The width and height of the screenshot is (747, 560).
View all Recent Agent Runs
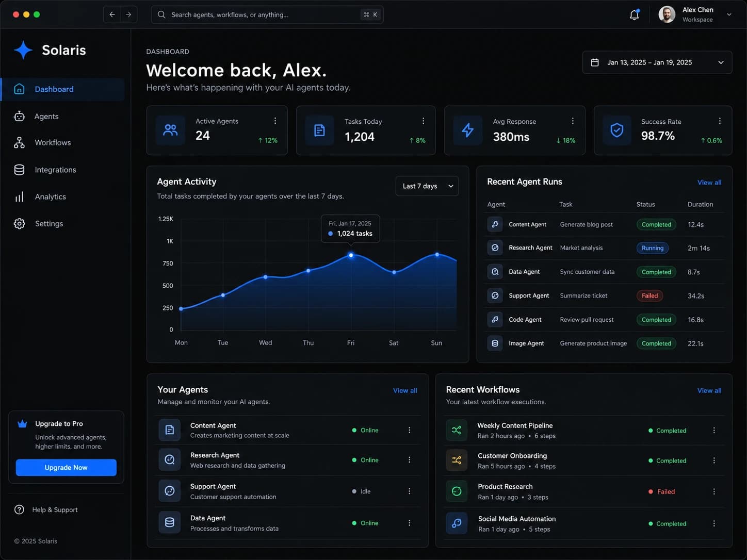[x=709, y=183]
